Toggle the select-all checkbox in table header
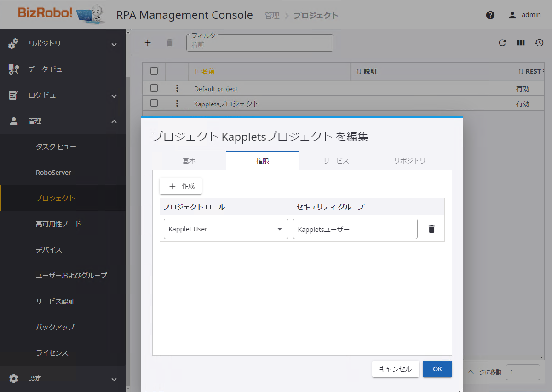This screenshot has height=392, width=552. 154,71
